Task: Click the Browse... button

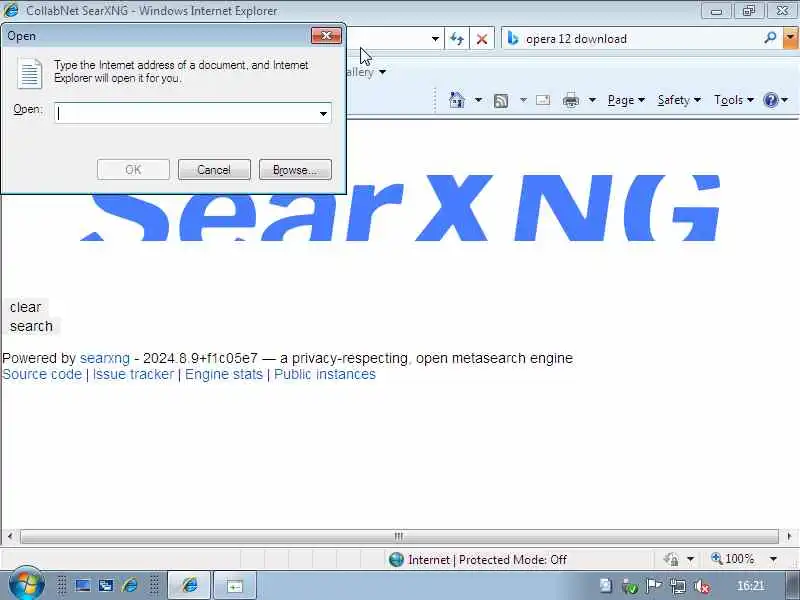Action: point(295,170)
